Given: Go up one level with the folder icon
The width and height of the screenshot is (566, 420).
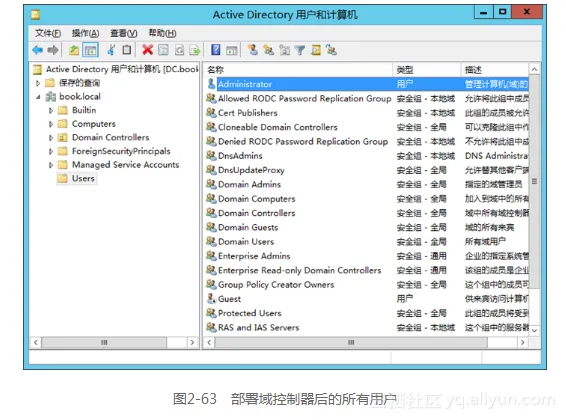Looking at the screenshot, I should point(74,50).
